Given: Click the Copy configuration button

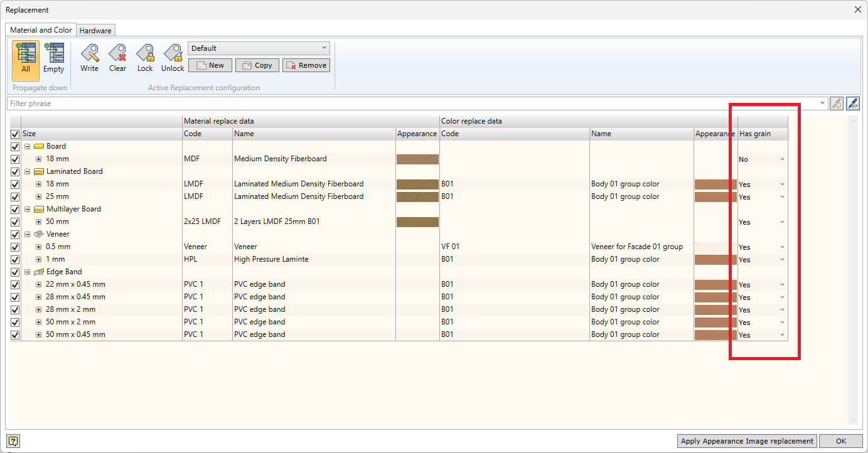Looking at the screenshot, I should pyautogui.click(x=257, y=65).
